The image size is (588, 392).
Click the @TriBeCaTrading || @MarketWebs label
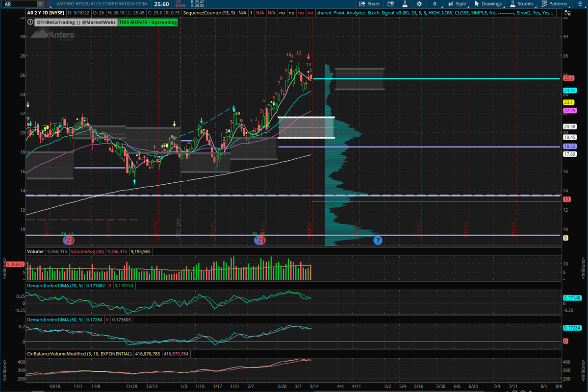click(76, 22)
